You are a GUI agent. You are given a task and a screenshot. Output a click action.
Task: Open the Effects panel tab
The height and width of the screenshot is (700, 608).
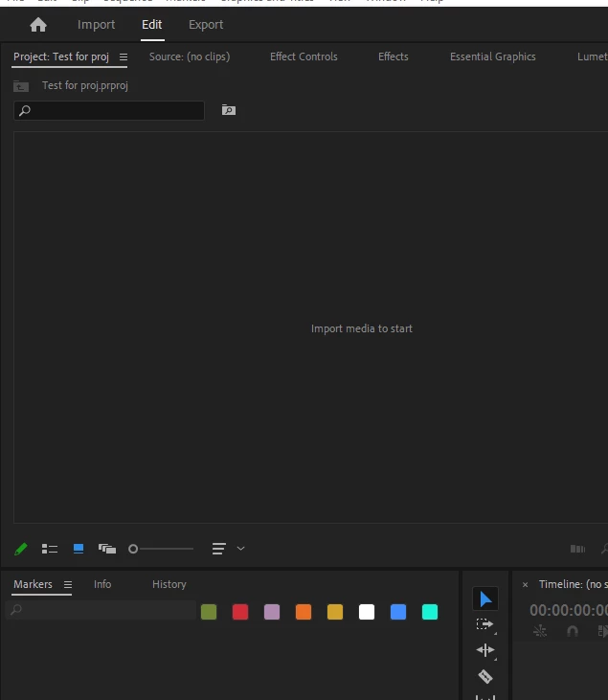click(394, 56)
